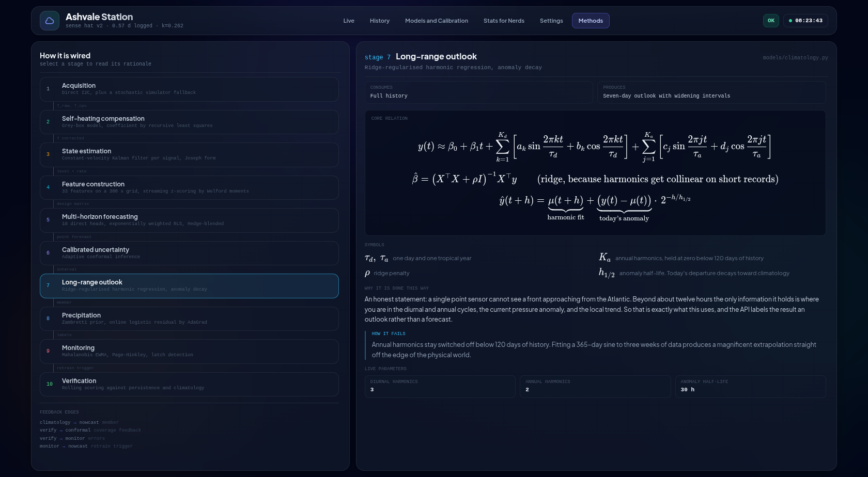Screen dimensions: 868x477
Task: Click the 'verify → conformal' feedback edge
Action: [90, 430]
